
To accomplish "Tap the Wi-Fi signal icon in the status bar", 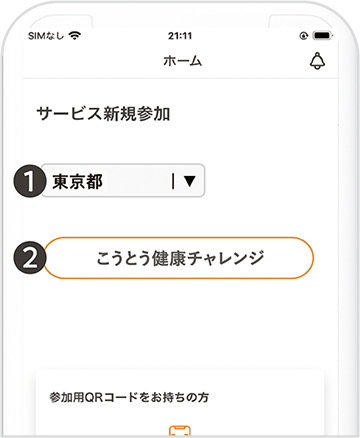I will [75, 36].
